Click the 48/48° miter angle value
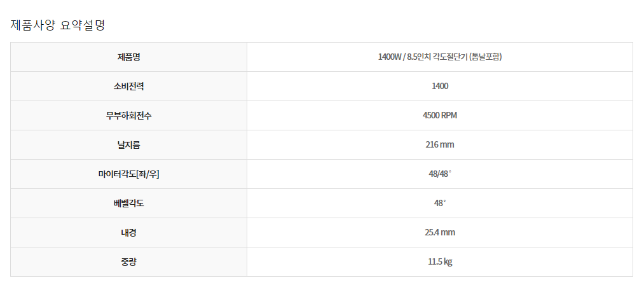644x292 pixels. pos(439,174)
